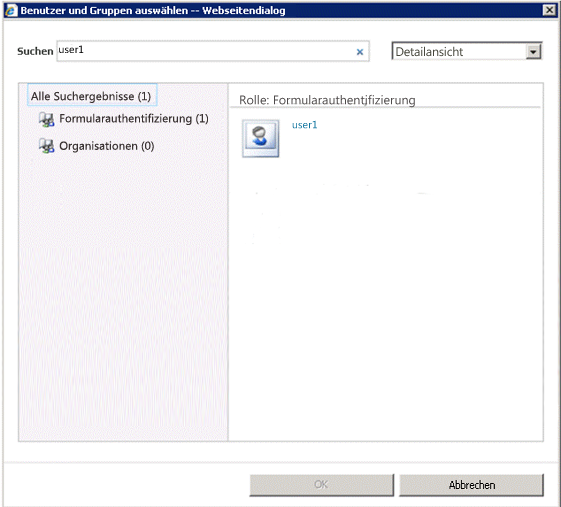Select Alle Suchergebnisse (1) node
Image resolution: width=561 pixels, height=507 pixels.
click(x=92, y=95)
